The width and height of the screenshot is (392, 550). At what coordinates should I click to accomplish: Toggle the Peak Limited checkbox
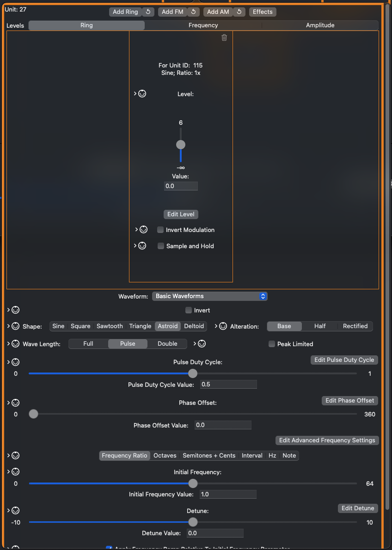(272, 344)
